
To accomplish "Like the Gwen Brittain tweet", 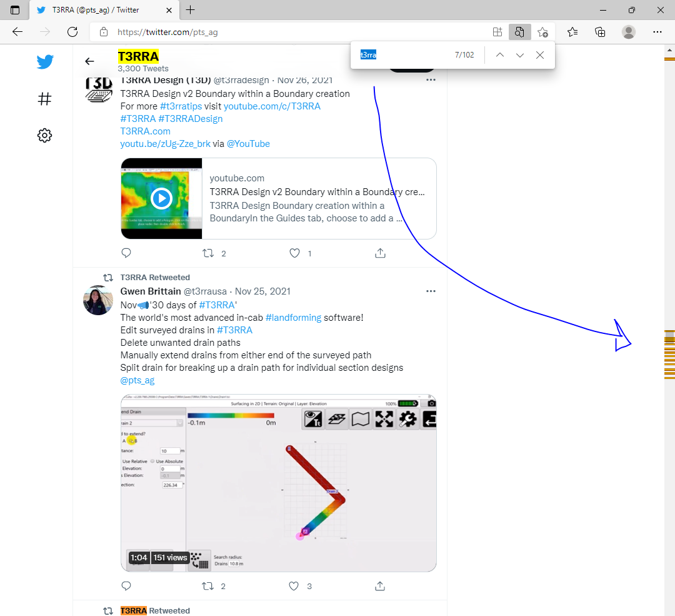I will click(x=295, y=586).
